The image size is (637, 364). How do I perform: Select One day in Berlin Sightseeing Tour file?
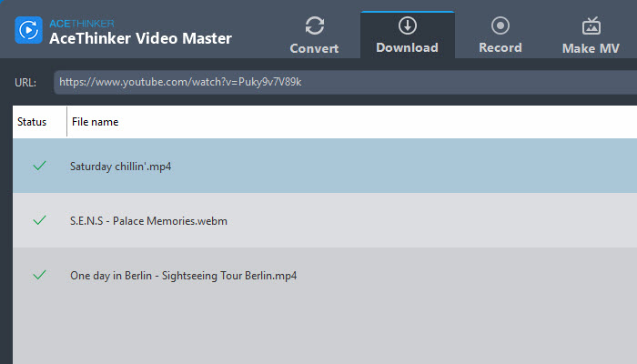point(325,275)
